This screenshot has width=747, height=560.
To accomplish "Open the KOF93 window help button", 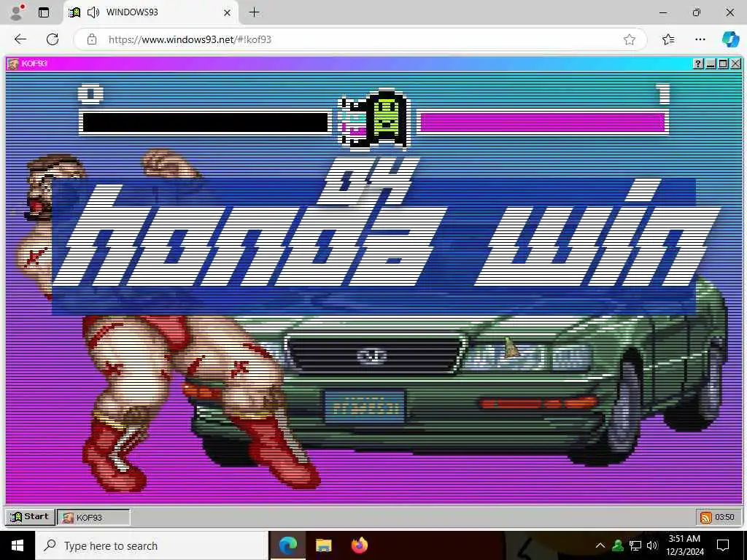I will [698, 64].
